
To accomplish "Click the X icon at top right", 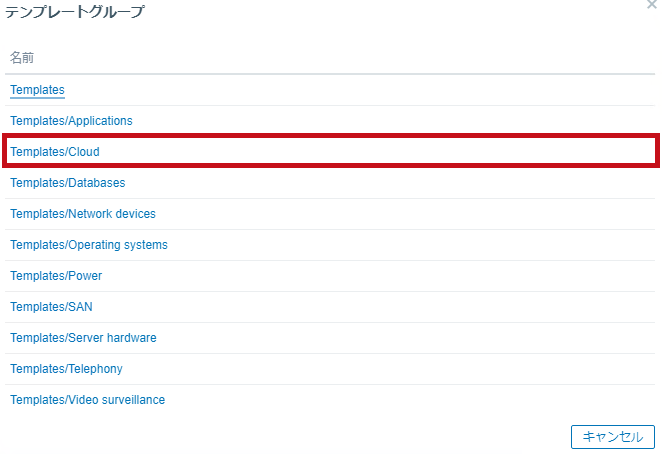I will pos(652,4).
